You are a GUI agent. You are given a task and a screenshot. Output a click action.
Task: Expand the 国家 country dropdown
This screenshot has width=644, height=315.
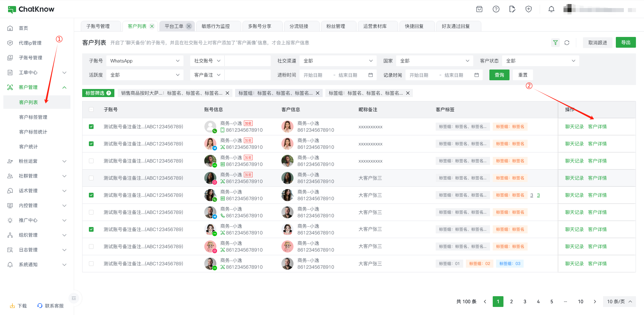coord(434,61)
